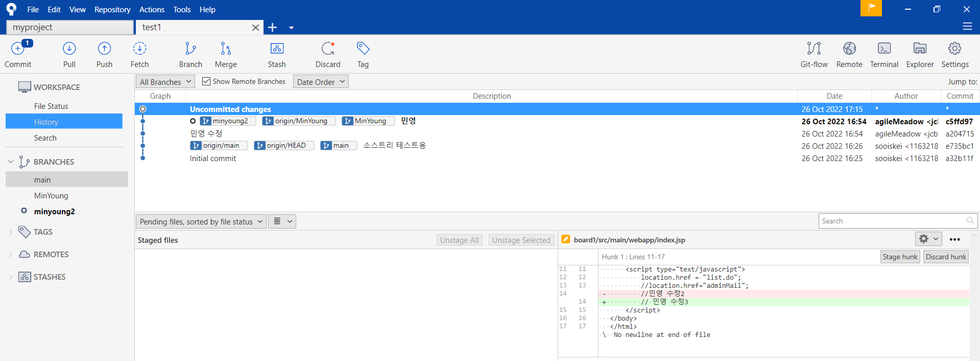Click the origin/MinYoung branch label
The image size is (980, 361).
299,121
